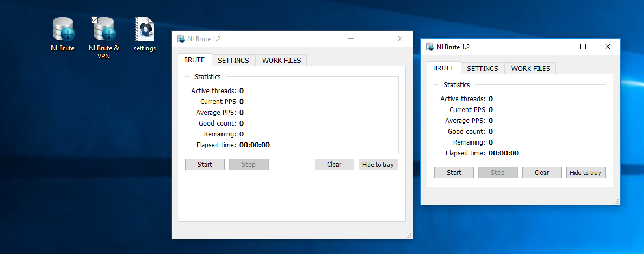This screenshot has height=254, width=644.
Task: Click the app icon in right window's title bar
Action: coord(430,47)
